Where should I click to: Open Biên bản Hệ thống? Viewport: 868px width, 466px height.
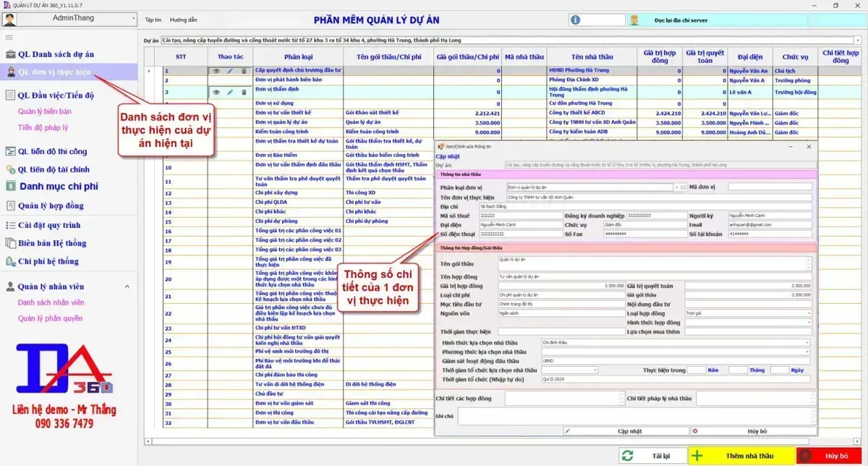(x=52, y=243)
